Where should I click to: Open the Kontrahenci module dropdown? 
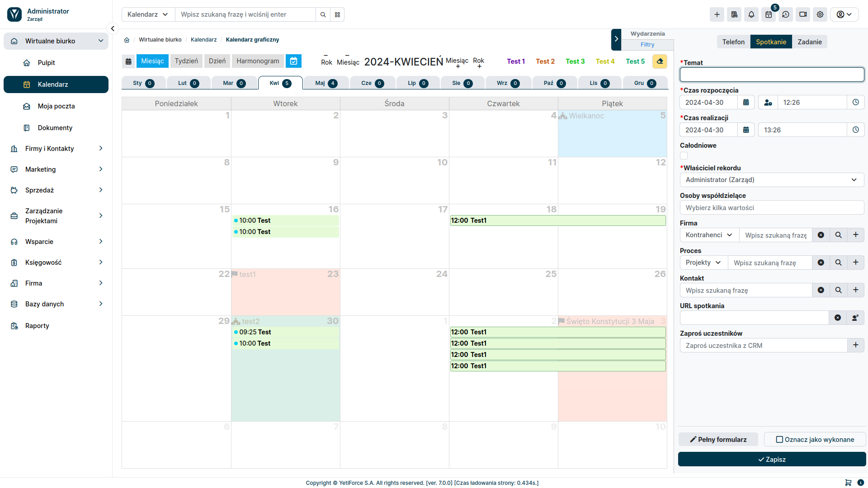(709, 235)
